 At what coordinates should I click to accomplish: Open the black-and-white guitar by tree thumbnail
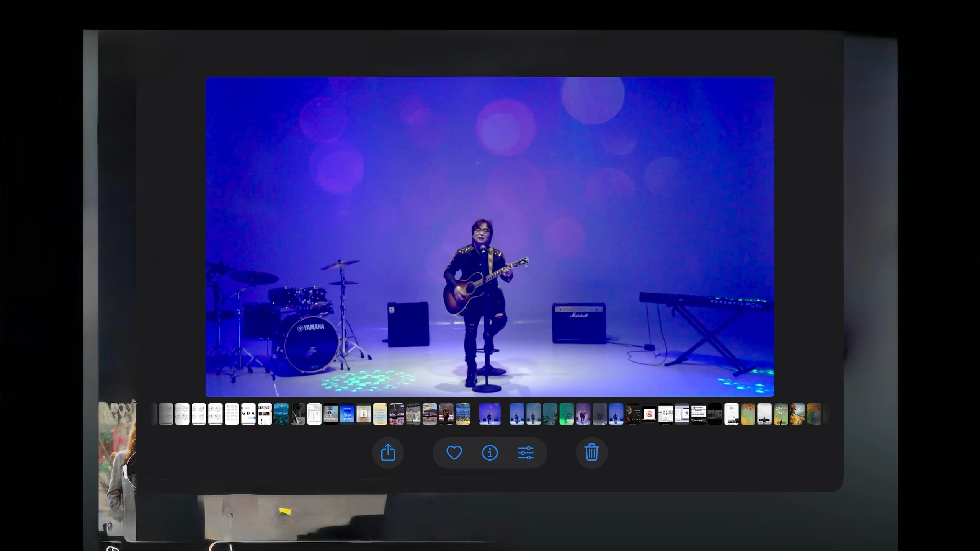298,414
